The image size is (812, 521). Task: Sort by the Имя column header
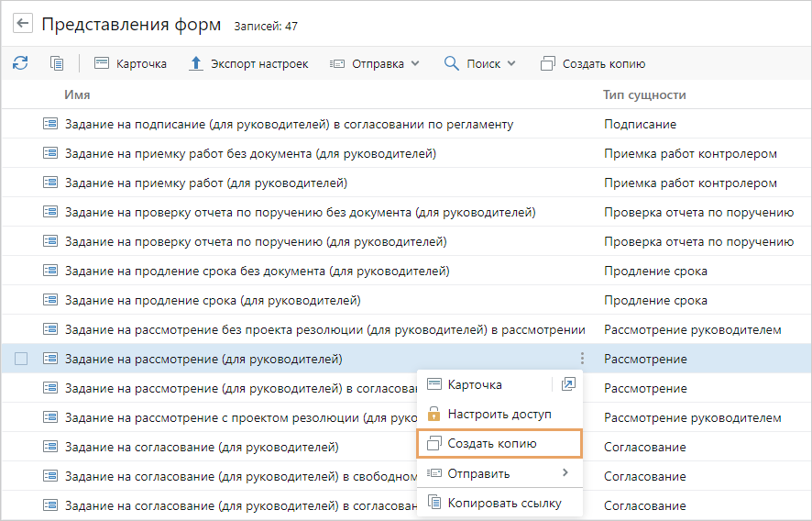[x=77, y=94]
